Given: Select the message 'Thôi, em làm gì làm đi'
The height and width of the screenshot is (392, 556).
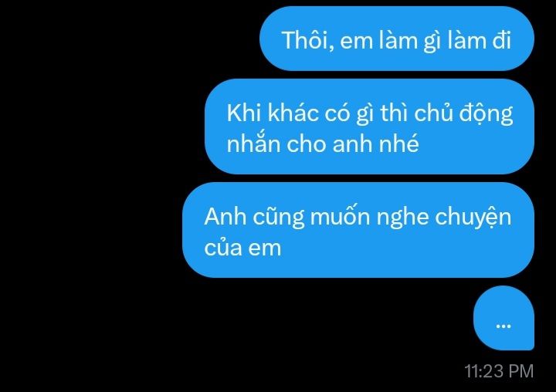Looking at the screenshot, I should click(x=397, y=39).
